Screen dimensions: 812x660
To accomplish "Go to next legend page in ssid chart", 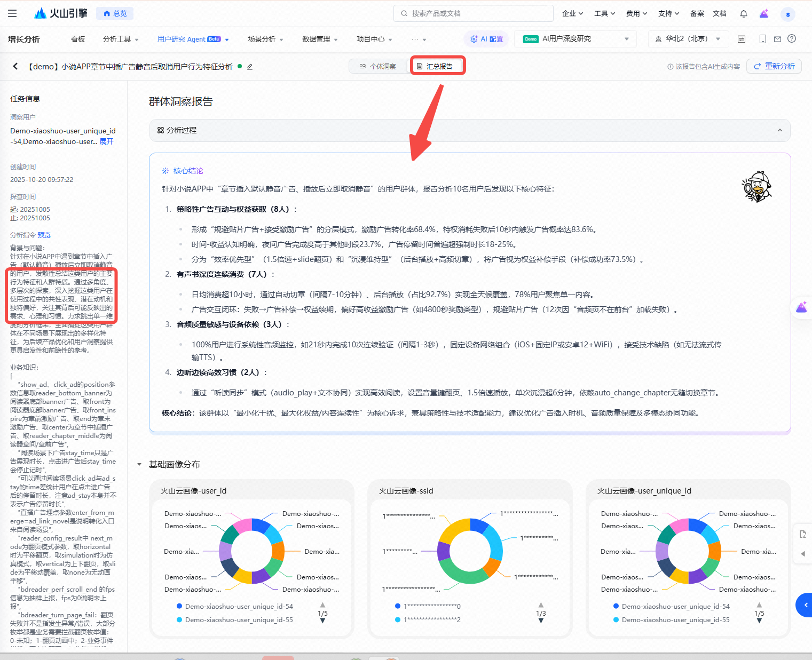I will coord(541,621).
